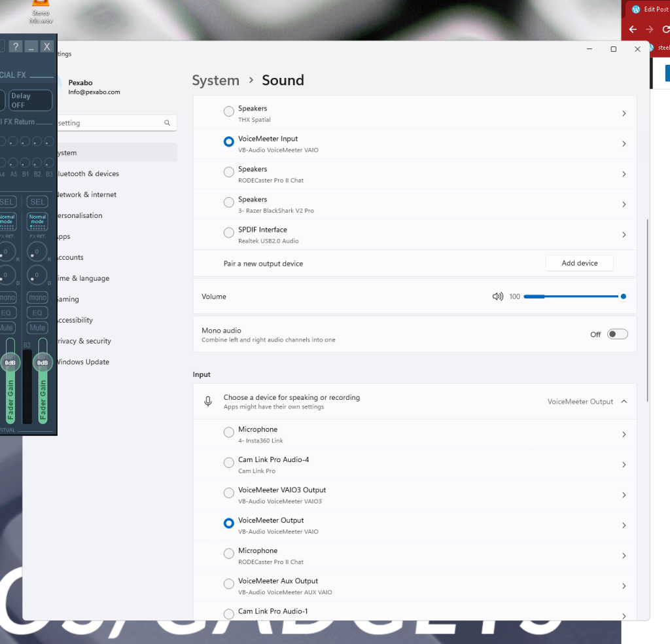Enable EQ on rightmost VoiceMeeter strip
The image size is (670, 644).
(x=37, y=313)
